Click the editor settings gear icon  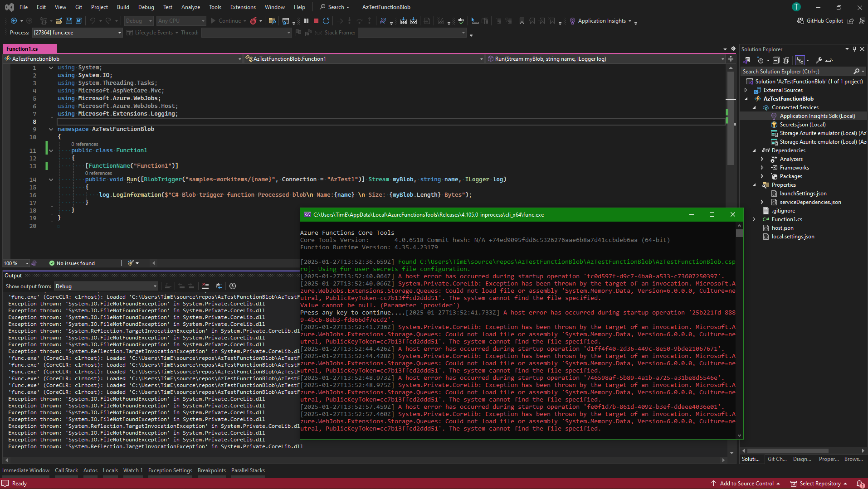point(733,49)
